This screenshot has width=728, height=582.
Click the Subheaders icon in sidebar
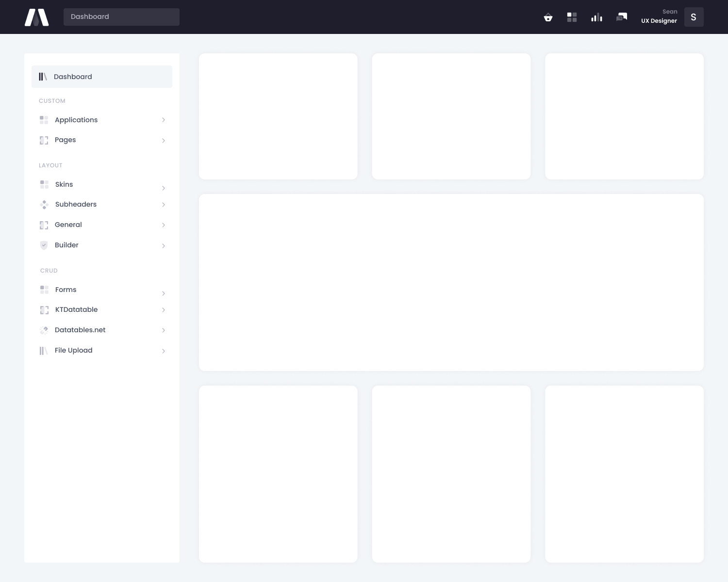tap(44, 205)
